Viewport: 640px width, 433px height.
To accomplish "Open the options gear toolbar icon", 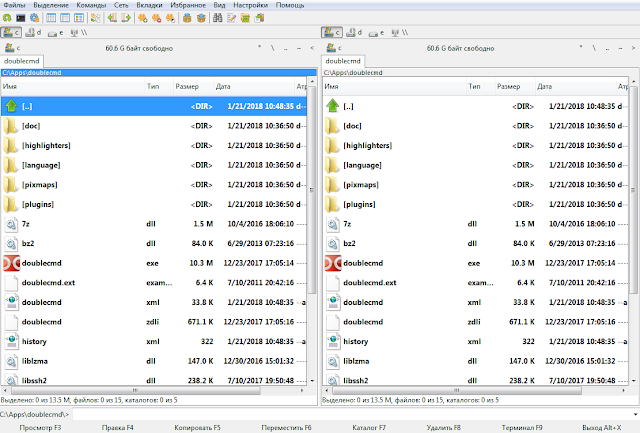I will pyautogui.click(x=35, y=18).
